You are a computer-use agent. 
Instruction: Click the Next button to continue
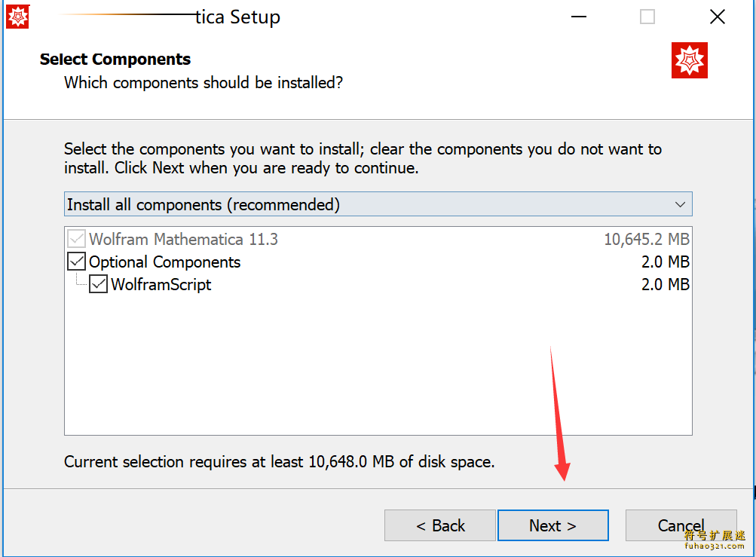552,525
